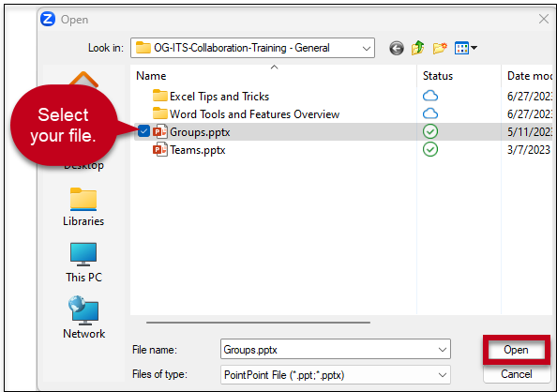Sort by the Name column header

click(151, 76)
